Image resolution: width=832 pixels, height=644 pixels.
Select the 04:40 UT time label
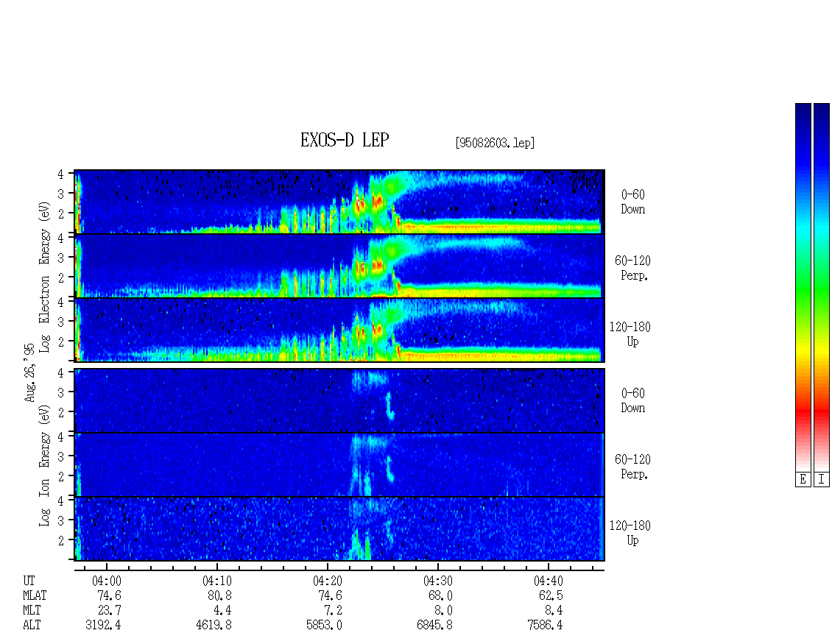coord(548,581)
